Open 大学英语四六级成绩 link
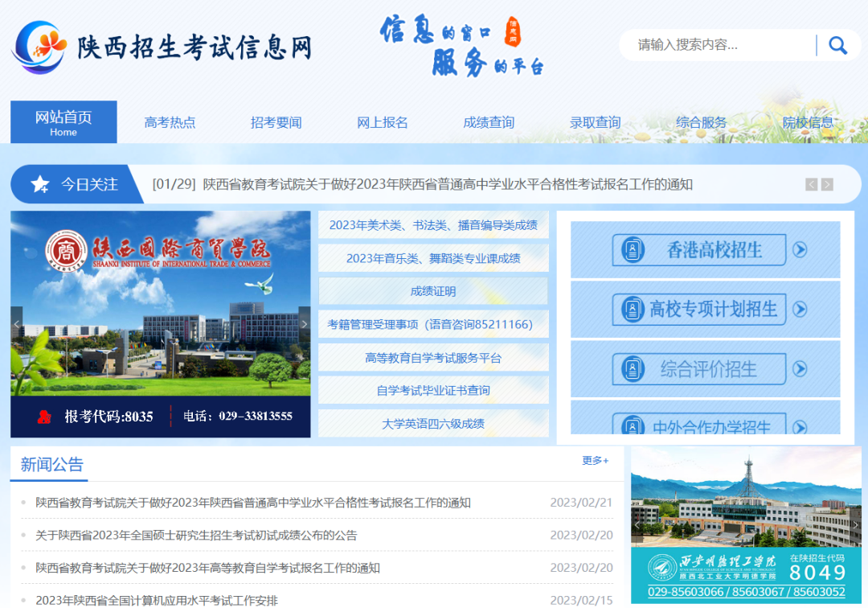Image resolution: width=868 pixels, height=608 pixels. [433, 424]
